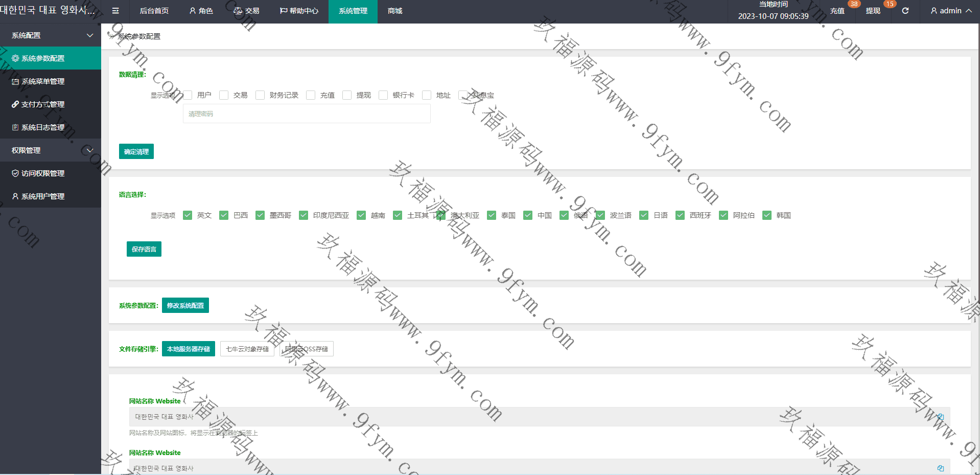The width and height of the screenshot is (980, 475).
Task: Open 系统菜单管理 in sidebar
Action: (x=43, y=81)
